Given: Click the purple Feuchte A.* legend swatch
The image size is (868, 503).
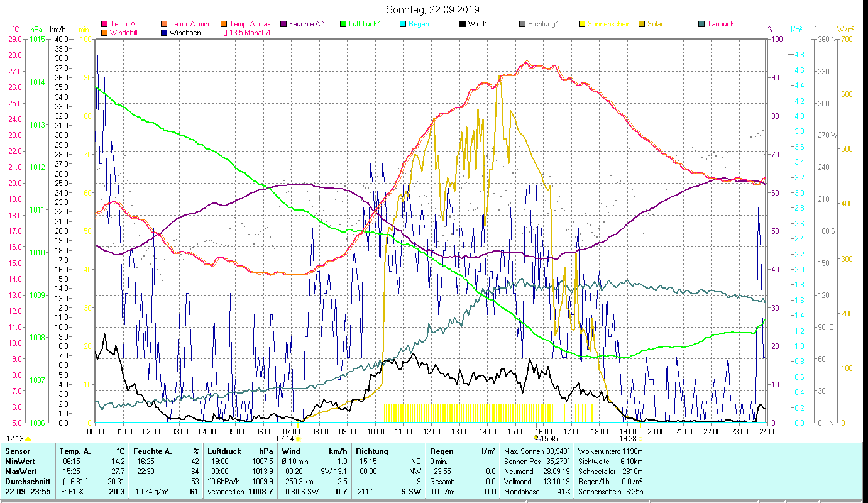Looking at the screenshot, I should pyautogui.click(x=283, y=24).
